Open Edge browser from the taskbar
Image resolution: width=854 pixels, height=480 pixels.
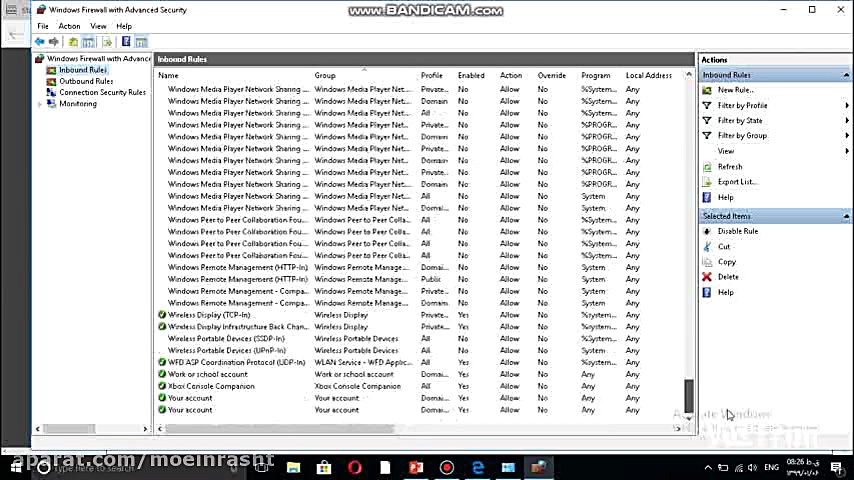pyautogui.click(x=478, y=467)
